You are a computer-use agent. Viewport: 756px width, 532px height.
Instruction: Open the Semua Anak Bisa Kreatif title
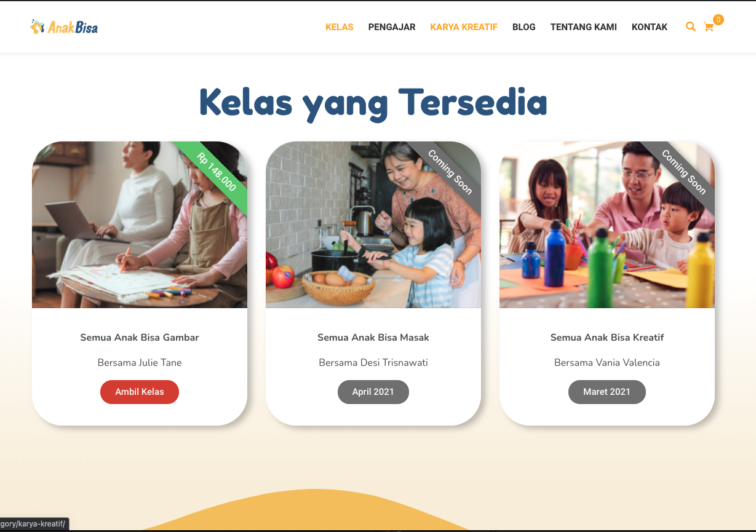tap(607, 337)
